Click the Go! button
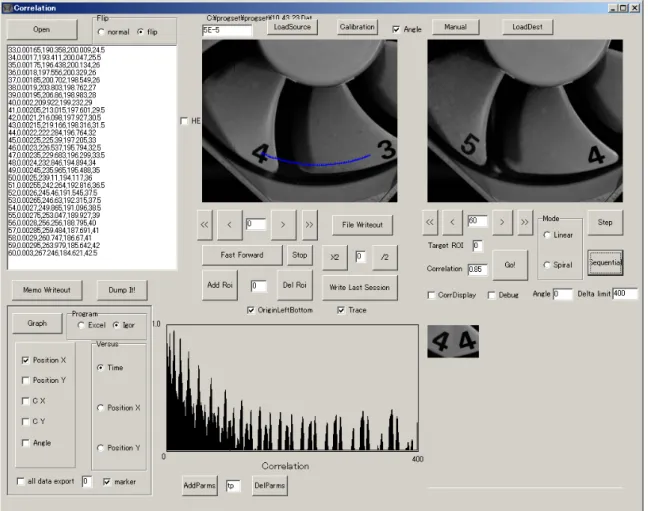The height and width of the screenshot is (511, 648). tap(510, 265)
